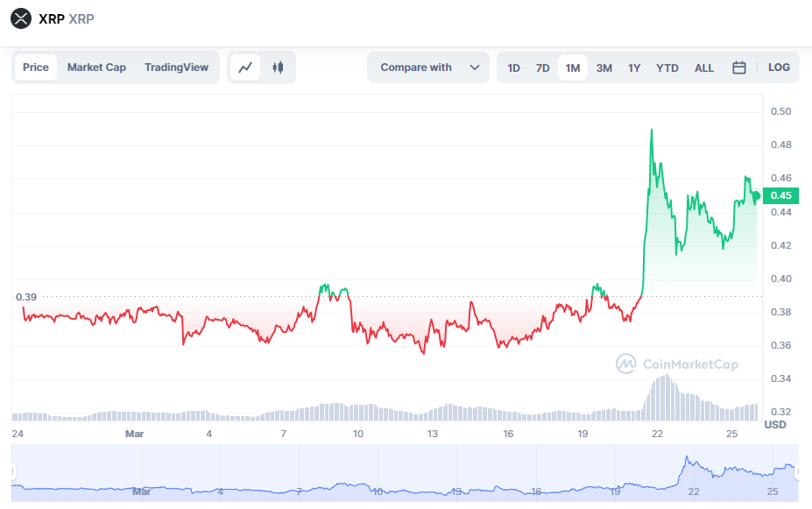Screen dimensions: 812x509
Task: Set chart range to 3M
Action: [604, 67]
